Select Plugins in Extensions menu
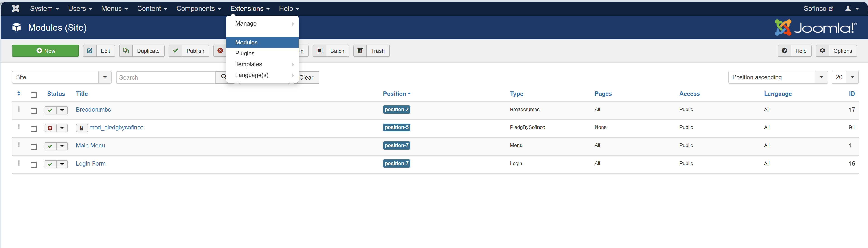The width and height of the screenshot is (868, 248). (245, 53)
